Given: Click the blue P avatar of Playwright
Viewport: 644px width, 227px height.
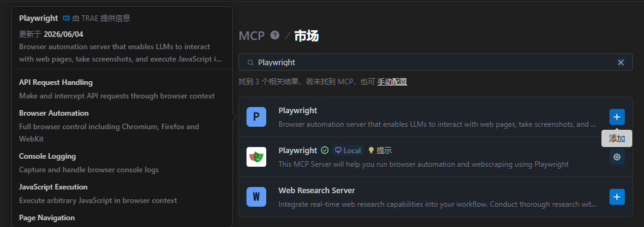Looking at the screenshot, I should point(256,117).
